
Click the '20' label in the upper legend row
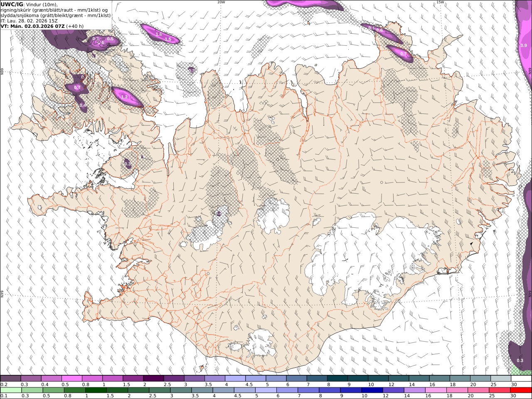473,384
